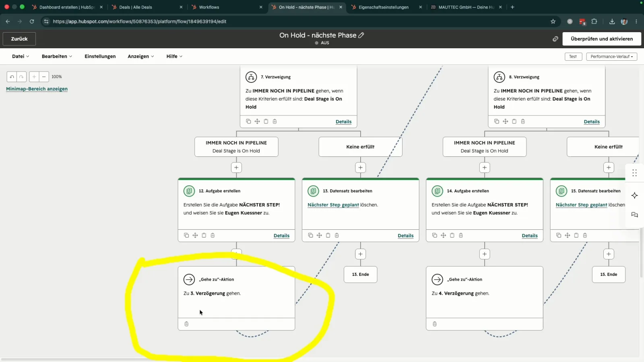This screenshot has height=362, width=644.
Task: Click the link icon beside Überprüfen button
Action: (x=555, y=39)
